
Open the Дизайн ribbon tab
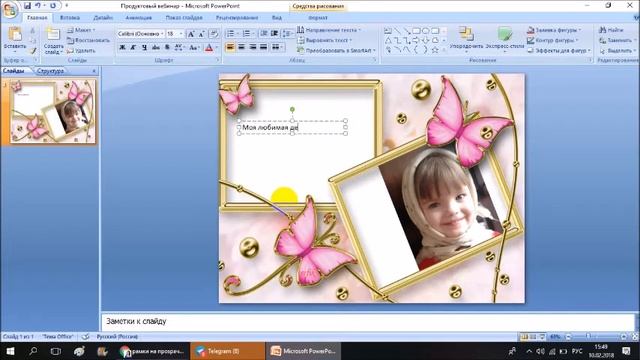(x=103, y=18)
